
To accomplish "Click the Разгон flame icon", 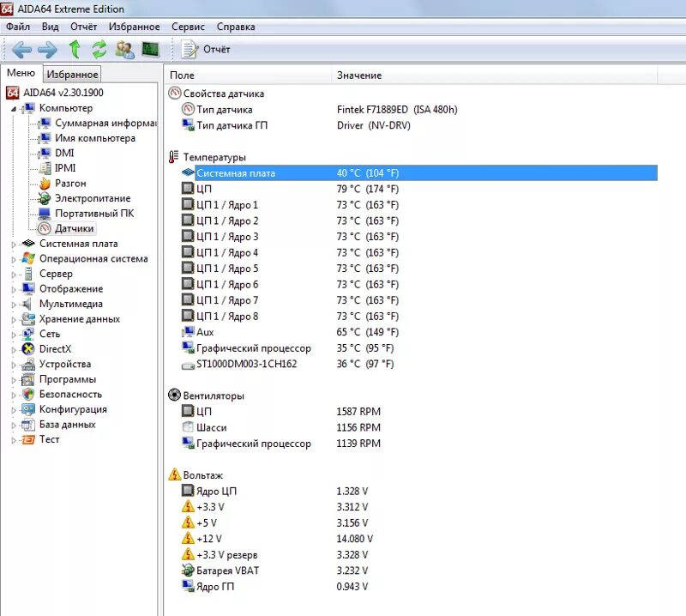I will (x=45, y=183).
